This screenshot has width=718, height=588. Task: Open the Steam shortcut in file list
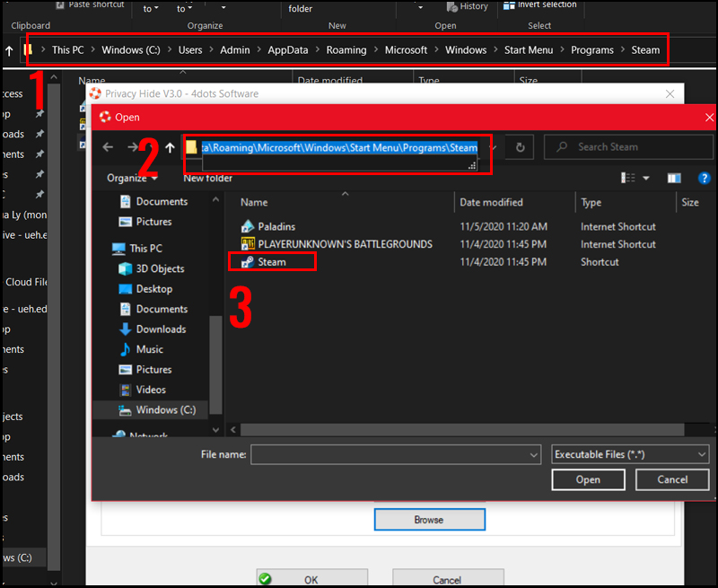pos(272,262)
